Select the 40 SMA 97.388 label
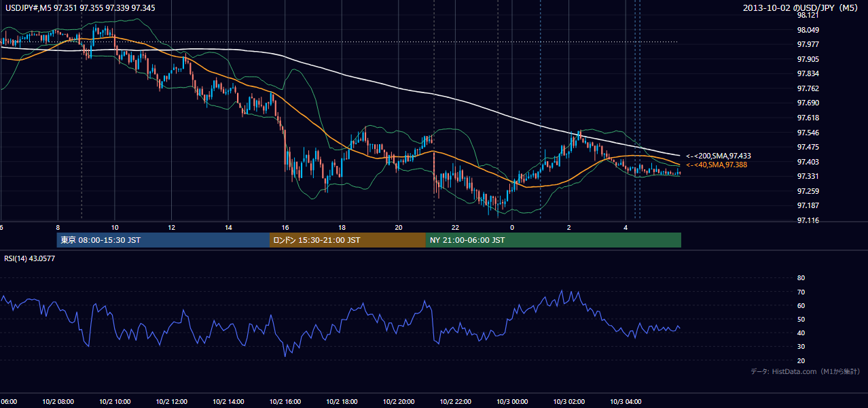The image size is (868, 408). [718, 165]
